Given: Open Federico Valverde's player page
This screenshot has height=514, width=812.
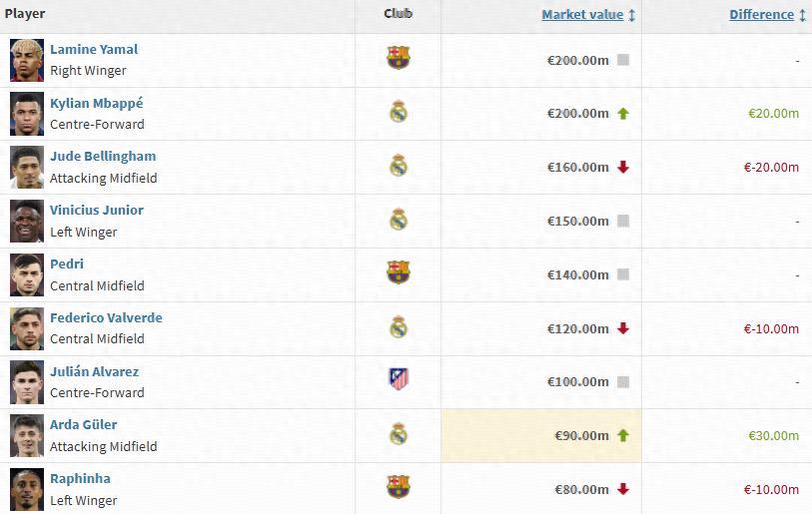Looking at the screenshot, I should [x=106, y=317].
